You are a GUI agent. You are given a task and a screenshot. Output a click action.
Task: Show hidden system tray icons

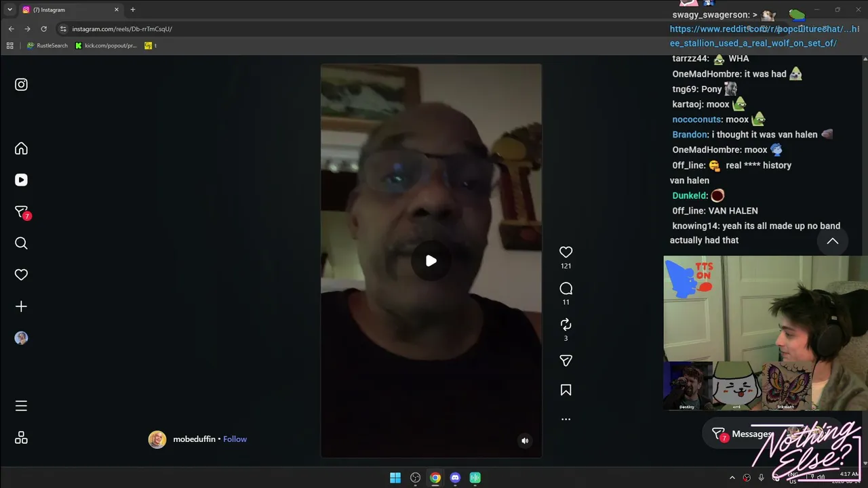point(732,478)
